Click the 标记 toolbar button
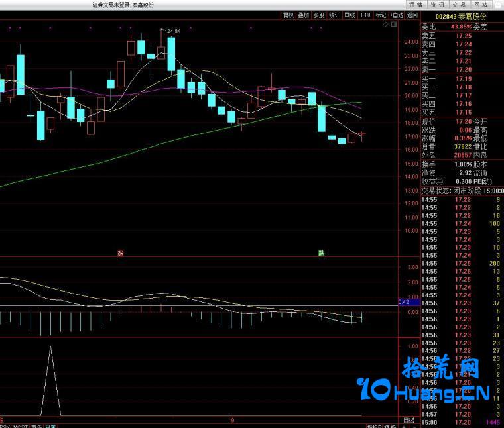This screenshot has height=428, width=504. click(x=381, y=15)
